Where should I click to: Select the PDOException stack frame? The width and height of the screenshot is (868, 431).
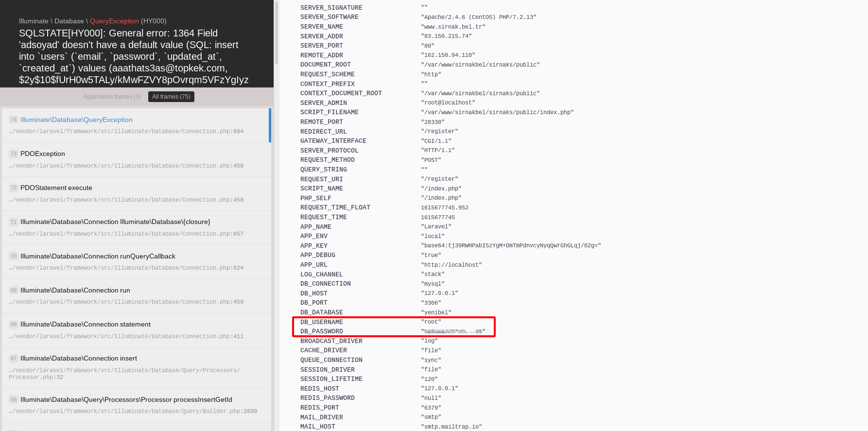[43, 154]
